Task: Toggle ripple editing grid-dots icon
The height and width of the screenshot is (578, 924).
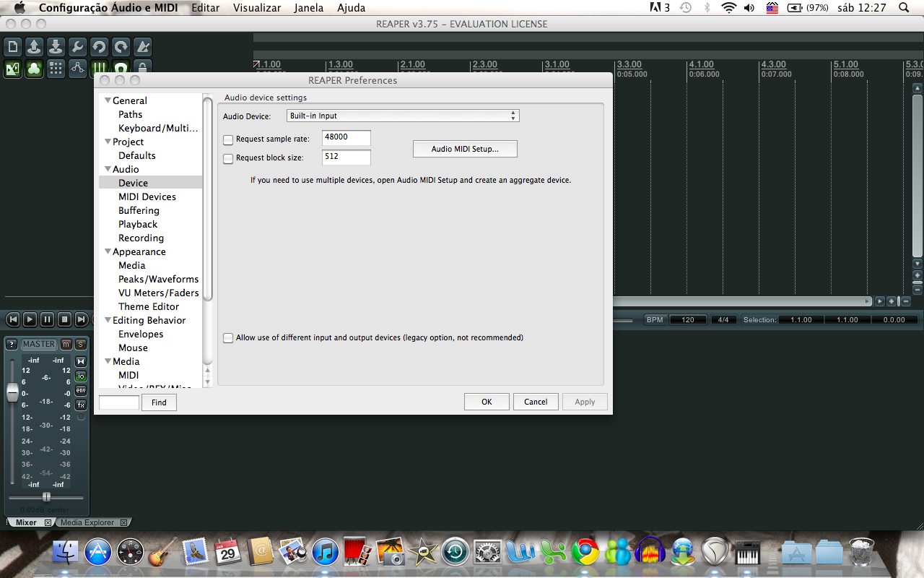Action: (56, 69)
